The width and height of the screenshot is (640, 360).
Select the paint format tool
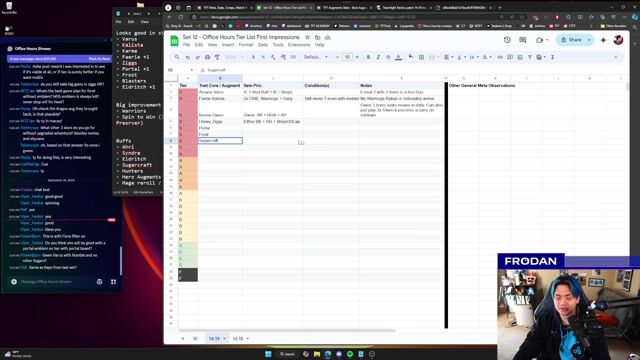pyautogui.click(x=217, y=57)
